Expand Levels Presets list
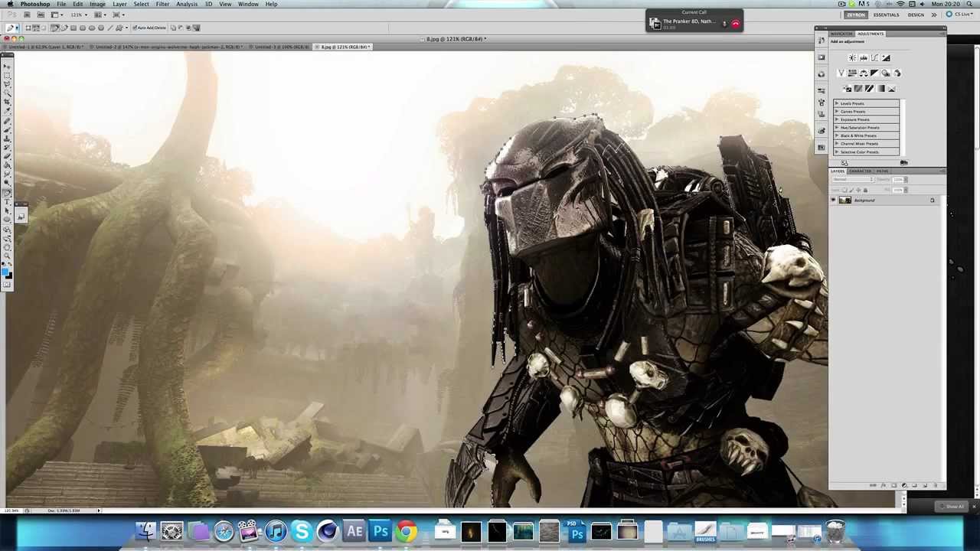Image resolution: width=980 pixels, height=551 pixels. (x=837, y=103)
